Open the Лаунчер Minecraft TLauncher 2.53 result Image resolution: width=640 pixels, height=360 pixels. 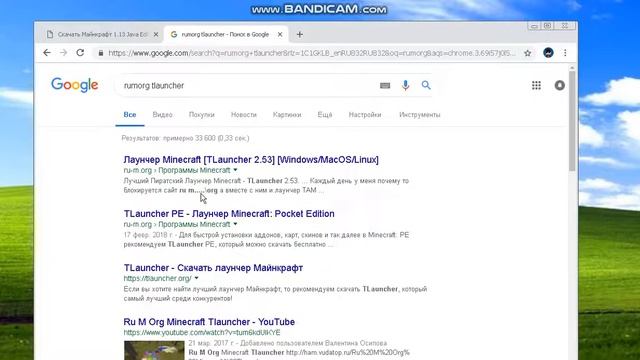[x=251, y=160]
